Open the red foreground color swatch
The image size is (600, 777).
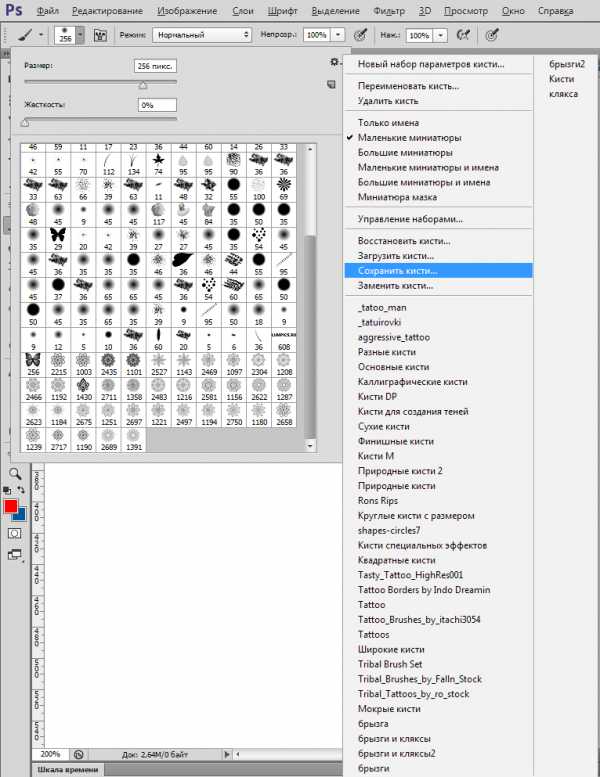(x=9, y=505)
